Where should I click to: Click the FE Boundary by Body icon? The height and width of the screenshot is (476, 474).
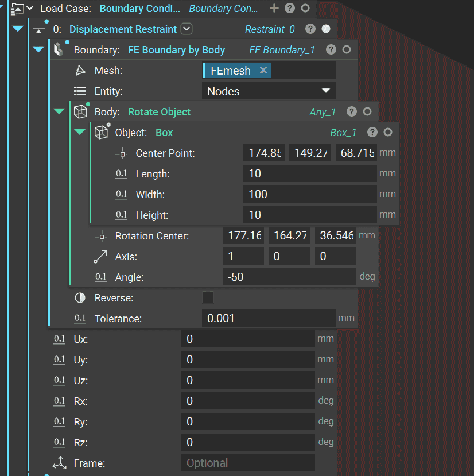[x=59, y=50]
